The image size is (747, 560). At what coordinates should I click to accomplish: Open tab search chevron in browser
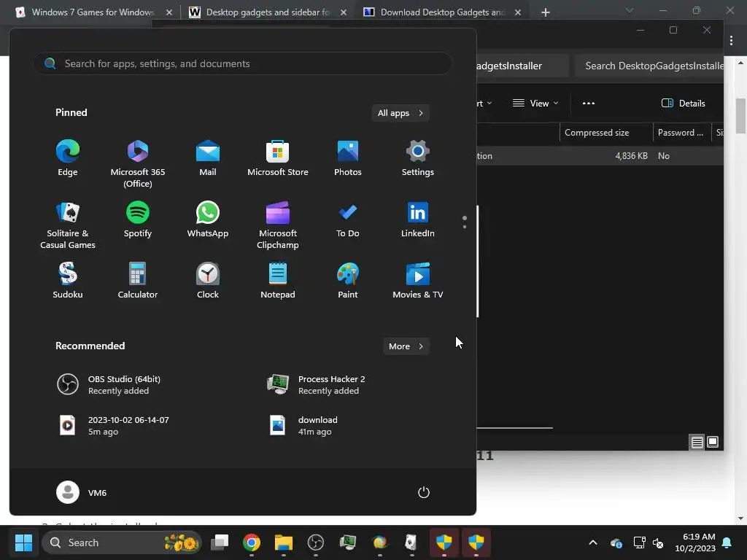(x=630, y=10)
